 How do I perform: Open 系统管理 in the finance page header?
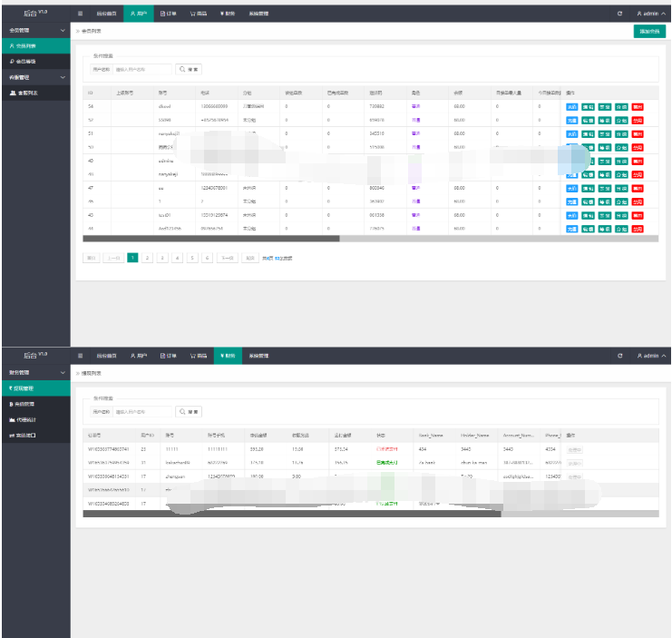[258, 357]
